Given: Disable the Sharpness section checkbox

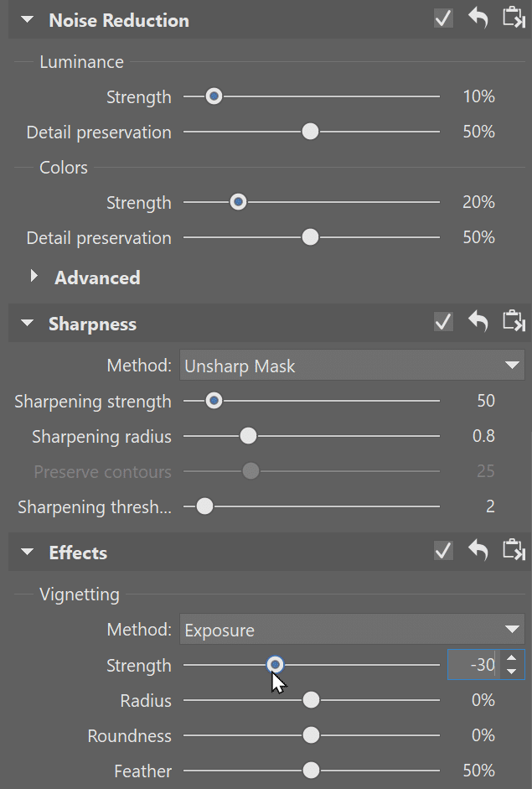Looking at the screenshot, I should [443, 322].
